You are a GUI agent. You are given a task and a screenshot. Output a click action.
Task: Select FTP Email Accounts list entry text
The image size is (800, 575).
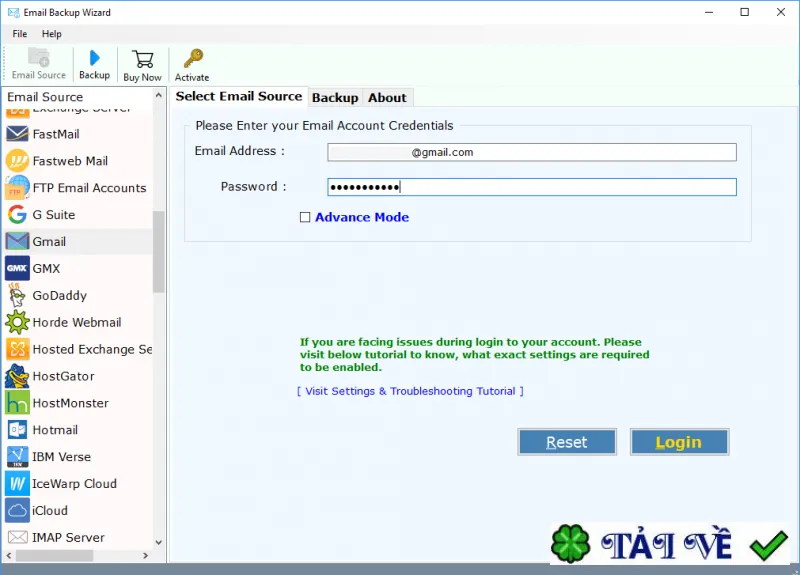(89, 188)
